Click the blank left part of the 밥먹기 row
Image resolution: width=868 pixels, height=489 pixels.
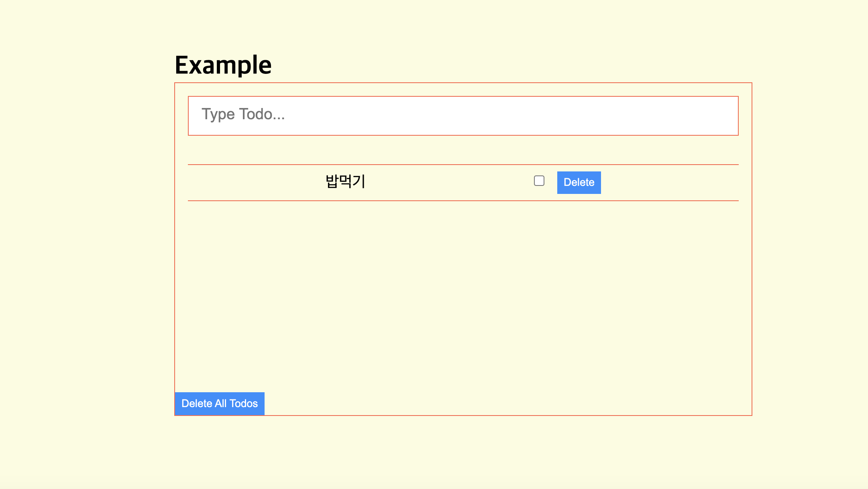[249, 183]
